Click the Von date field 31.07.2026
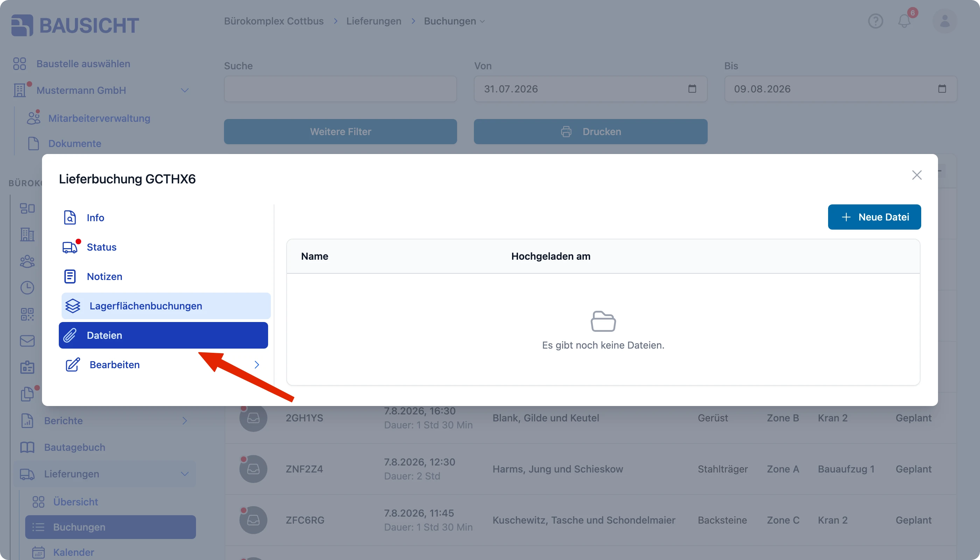This screenshot has width=980, height=560. tap(590, 89)
